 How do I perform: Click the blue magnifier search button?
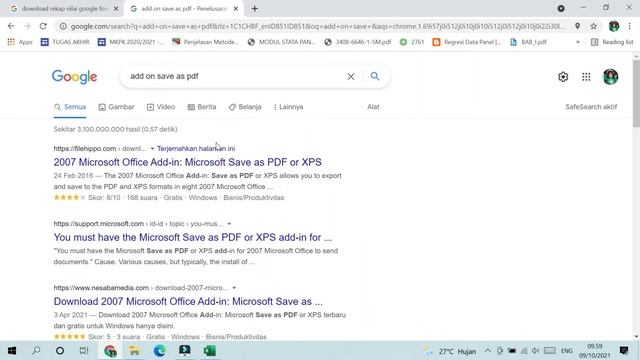[x=375, y=76]
